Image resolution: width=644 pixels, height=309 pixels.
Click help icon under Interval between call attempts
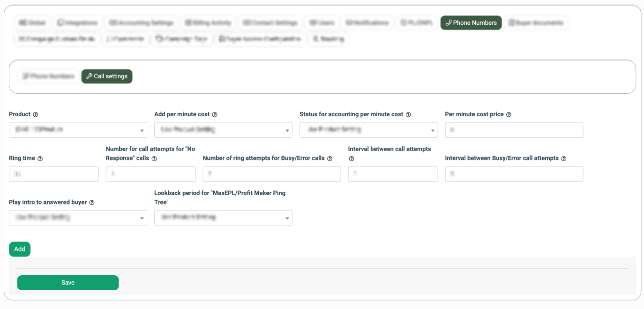point(352,158)
